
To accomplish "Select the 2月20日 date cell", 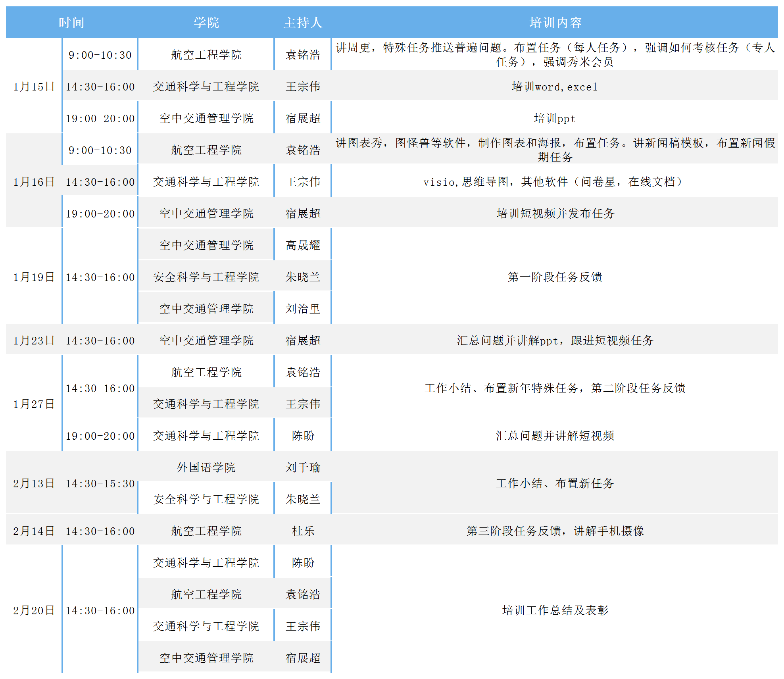I will click(x=34, y=610).
